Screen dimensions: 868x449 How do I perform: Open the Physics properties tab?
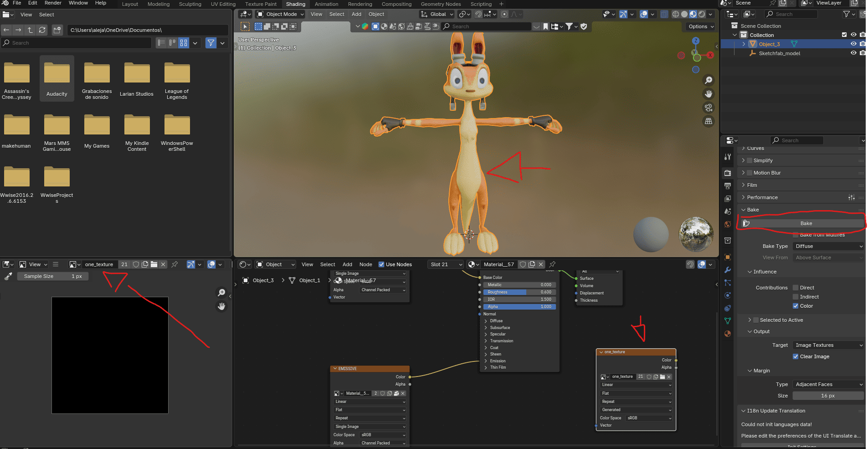pos(728,295)
